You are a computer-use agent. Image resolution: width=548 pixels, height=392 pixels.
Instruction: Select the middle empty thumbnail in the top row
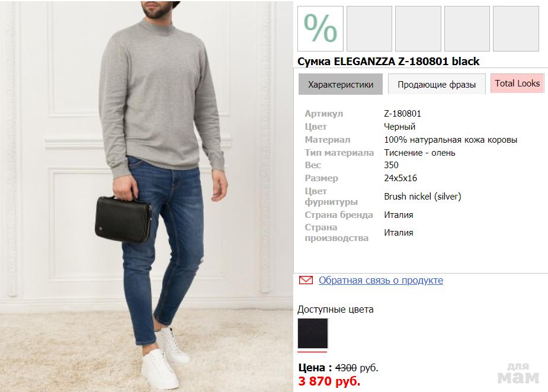[x=418, y=28]
